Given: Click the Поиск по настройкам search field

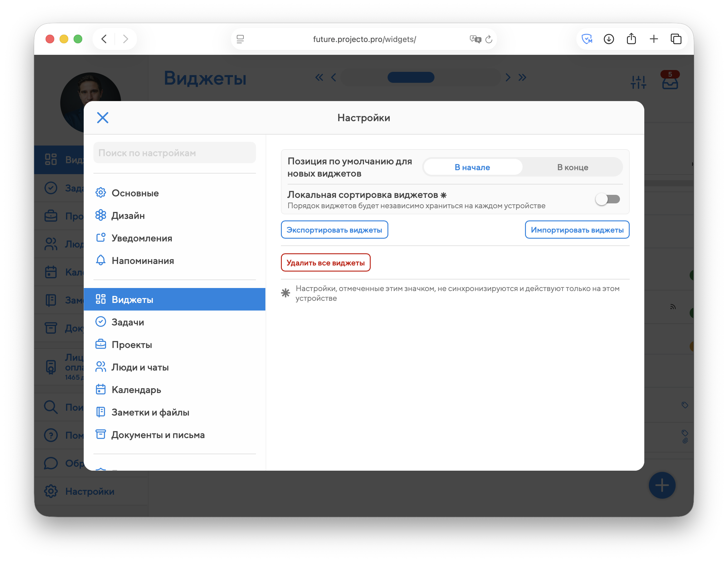Looking at the screenshot, I should 174,153.
